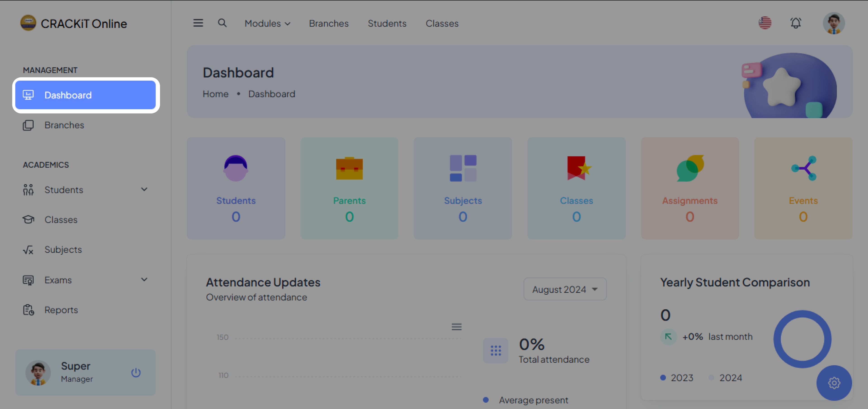This screenshot has width=868, height=409.
Task: Select Branches in sidebar menu
Action: pos(64,125)
